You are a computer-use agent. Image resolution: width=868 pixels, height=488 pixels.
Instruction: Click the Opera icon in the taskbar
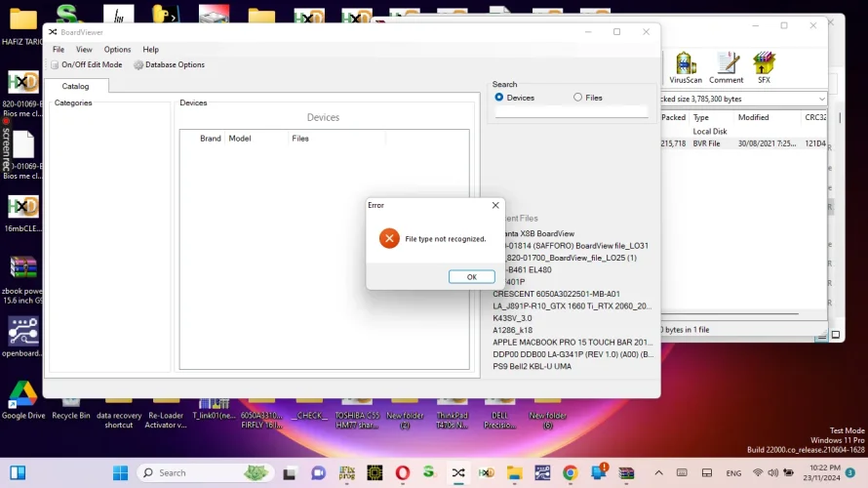click(402, 473)
